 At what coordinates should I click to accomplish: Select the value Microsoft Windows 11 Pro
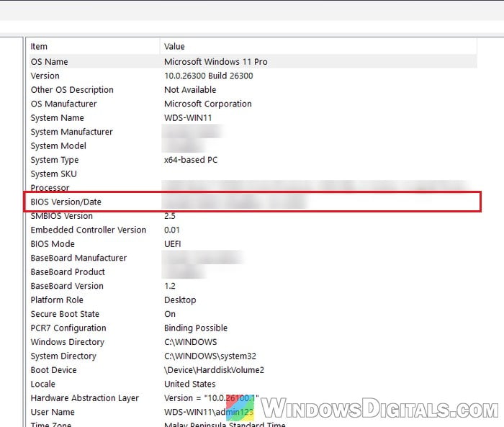point(216,62)
